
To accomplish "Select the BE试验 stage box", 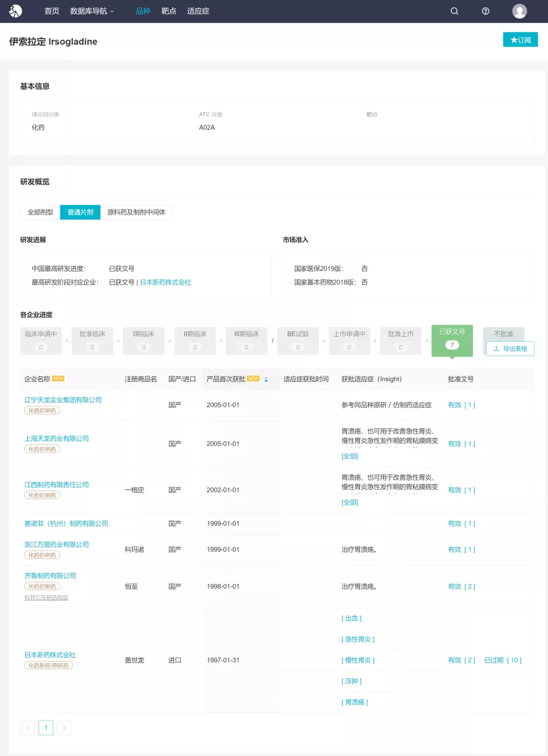I will coord(298,340).
